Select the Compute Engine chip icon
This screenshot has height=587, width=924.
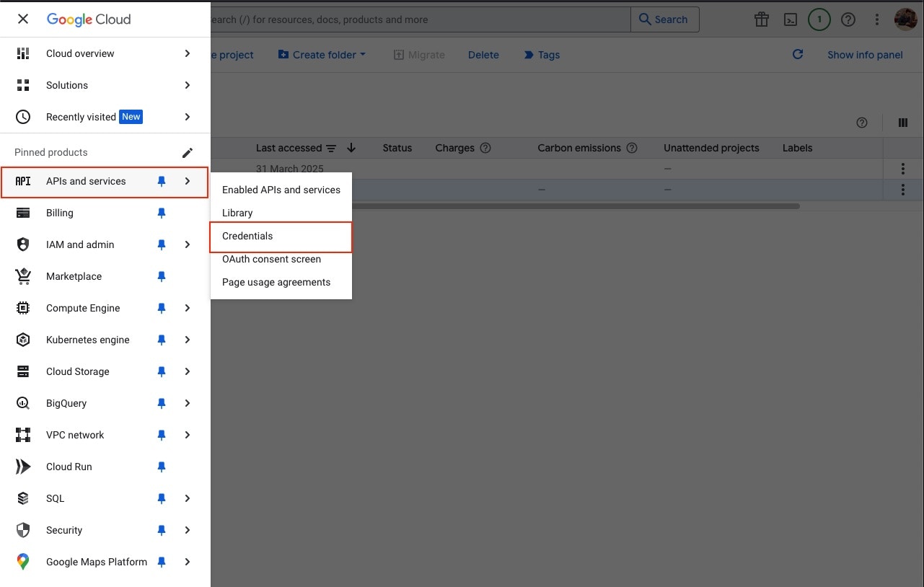23,308
